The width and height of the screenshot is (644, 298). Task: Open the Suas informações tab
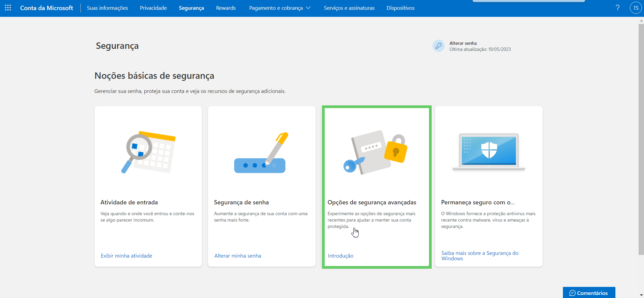pyautogui.click(x=107, y=8)
